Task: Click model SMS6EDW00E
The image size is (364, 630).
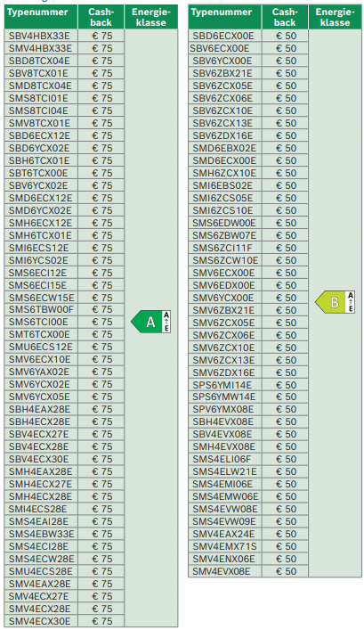Action: point(224,223)
